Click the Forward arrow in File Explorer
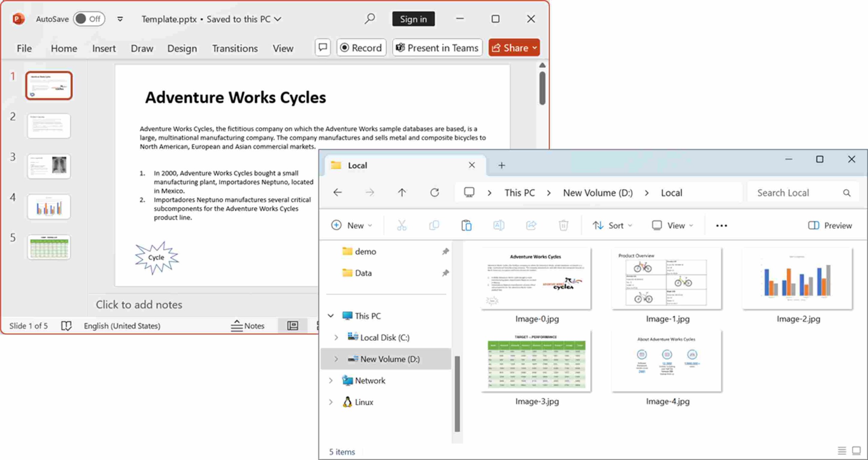This screenshot has width=868, height=460. [370, 193]
